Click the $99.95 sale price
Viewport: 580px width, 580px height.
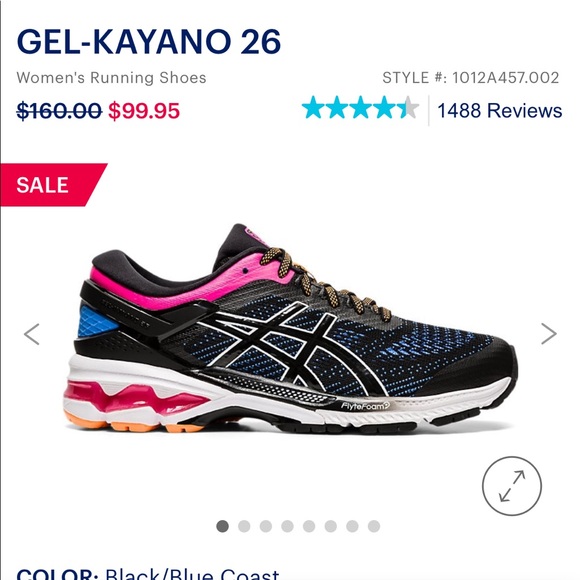point(144,111)
